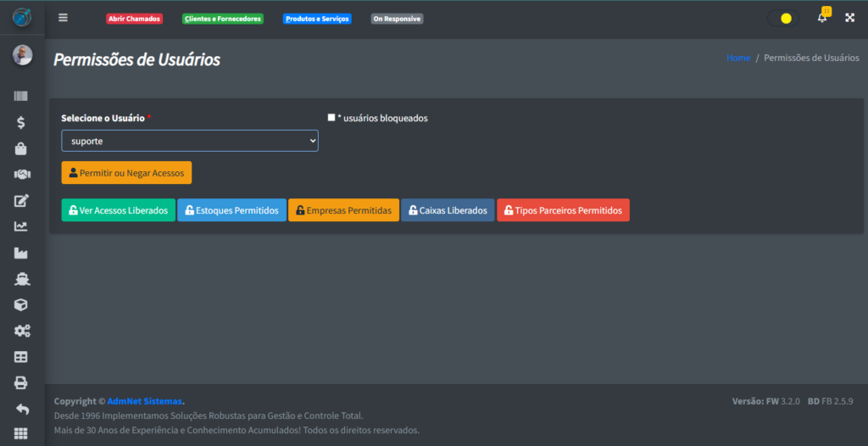Viewport: 868px width, 446px height.
Task: Open the Selecione o Usuário dropdown
Action: coord(190,141)
